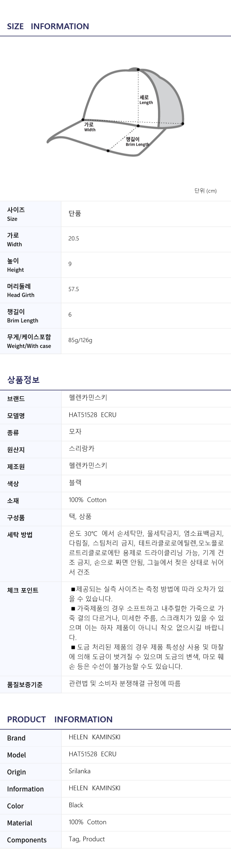Select model name HAT51528 ECRU in Korean table
231x868 pixels.
[x=92, y=415]
